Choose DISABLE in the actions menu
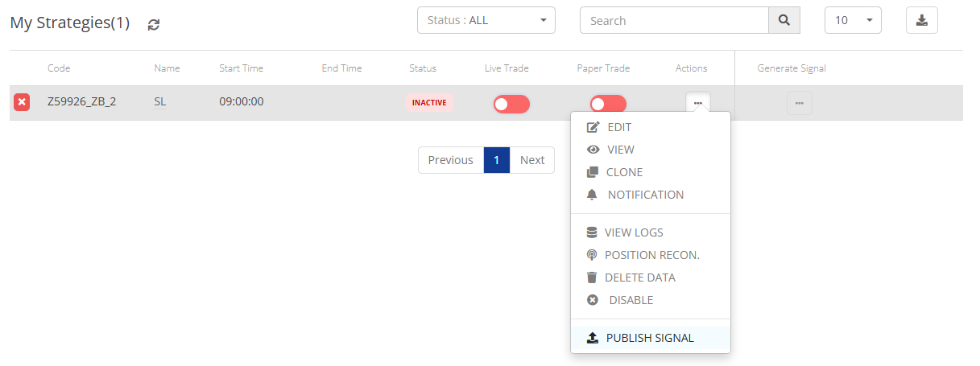 click(x=630, y=300)
